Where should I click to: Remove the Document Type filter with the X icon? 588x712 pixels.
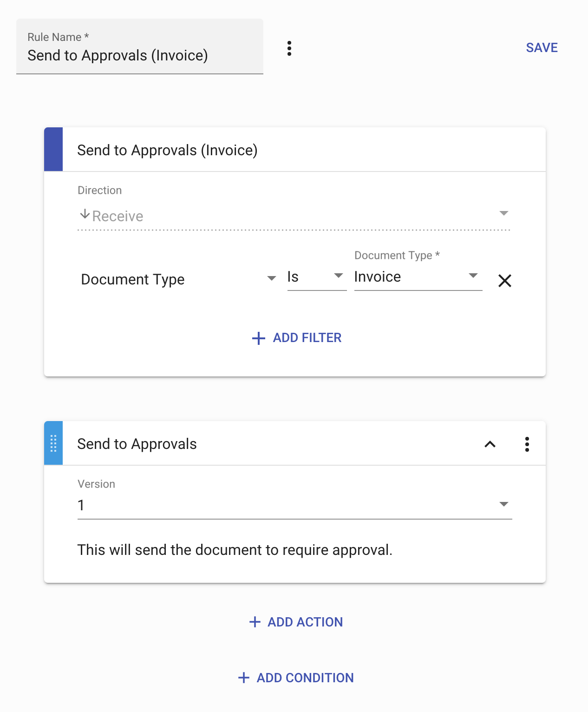505,281
